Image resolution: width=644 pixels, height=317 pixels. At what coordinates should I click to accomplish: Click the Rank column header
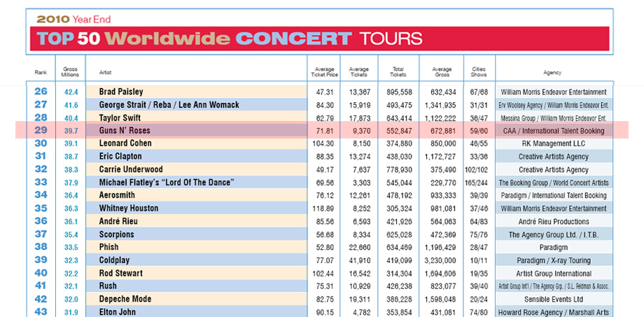tap(41, 73)
